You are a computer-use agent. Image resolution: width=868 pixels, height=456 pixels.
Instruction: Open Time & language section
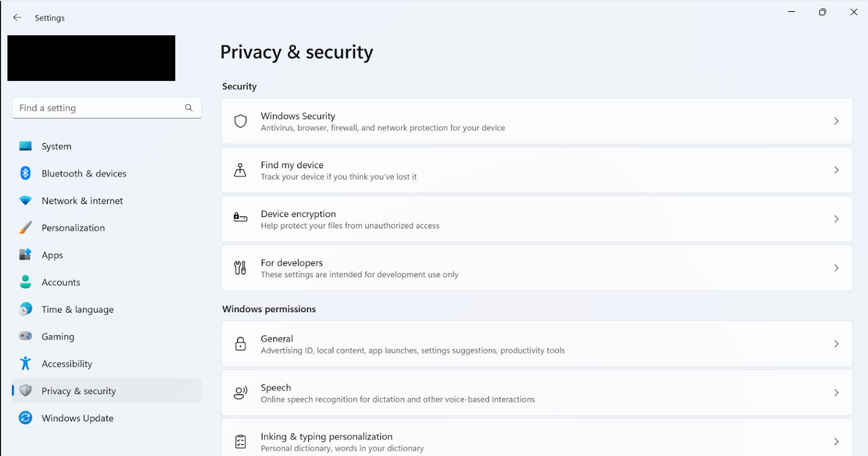(78, 309)
